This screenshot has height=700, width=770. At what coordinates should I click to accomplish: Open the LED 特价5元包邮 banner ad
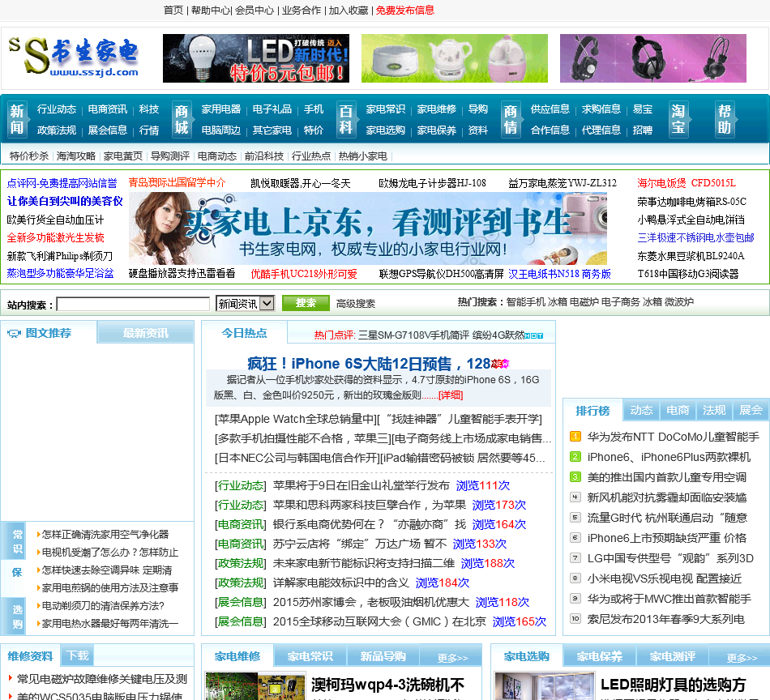click(256, 58)
